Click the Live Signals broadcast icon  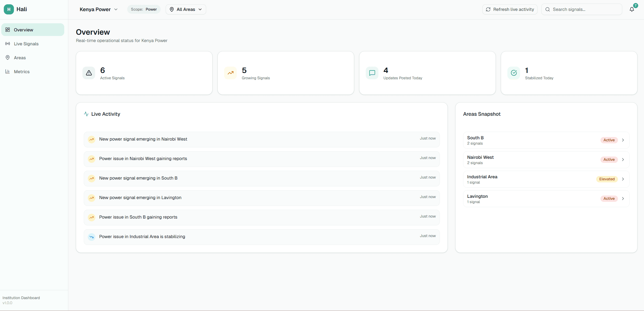tap(8, 44)
